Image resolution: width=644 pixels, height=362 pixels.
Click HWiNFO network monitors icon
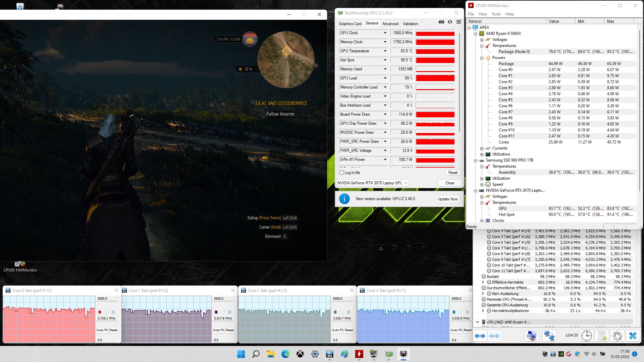point(549,336)
